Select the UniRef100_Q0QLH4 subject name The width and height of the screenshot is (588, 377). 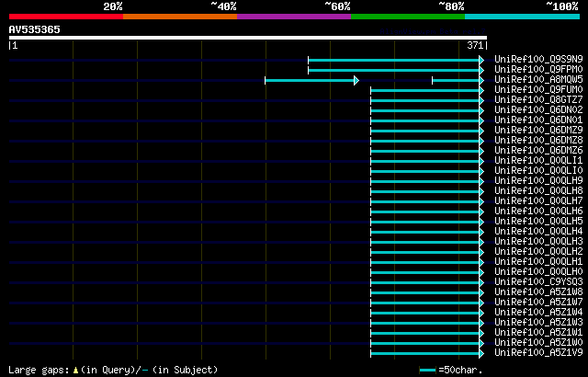click(538, 231)
